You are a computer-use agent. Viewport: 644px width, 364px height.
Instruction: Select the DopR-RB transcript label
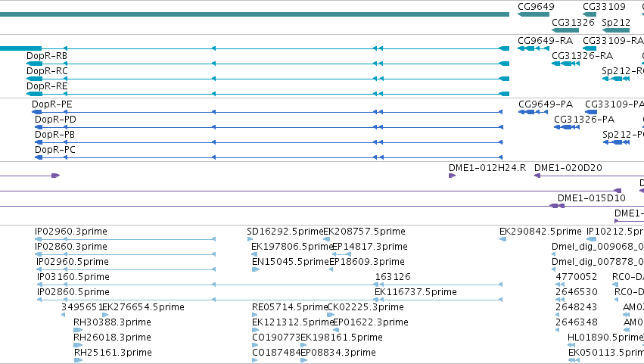tap(47, 56)
